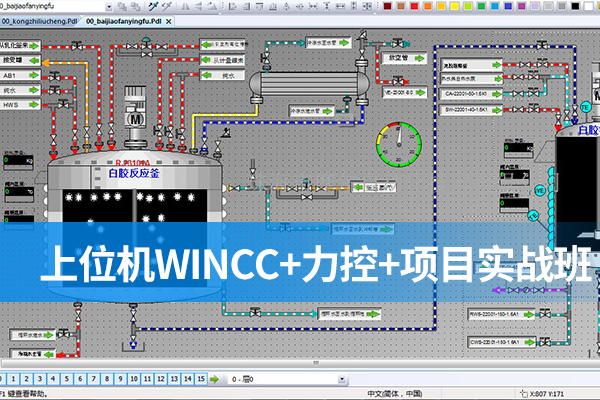
Task: Click the 中文(简体，中国) status bar entry
Action: 394,393
